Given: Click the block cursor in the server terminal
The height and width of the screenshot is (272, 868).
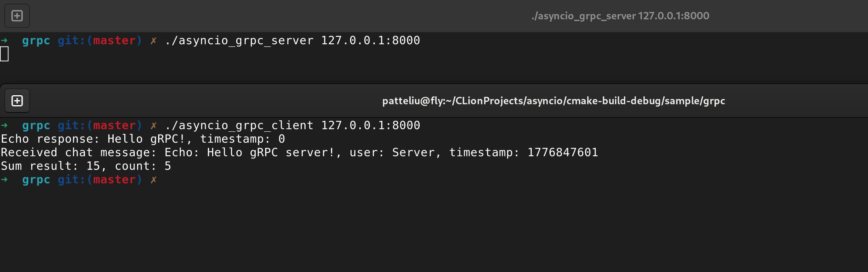Looking at the screenshot, I should pyautogui.click(x=5, y=54).
